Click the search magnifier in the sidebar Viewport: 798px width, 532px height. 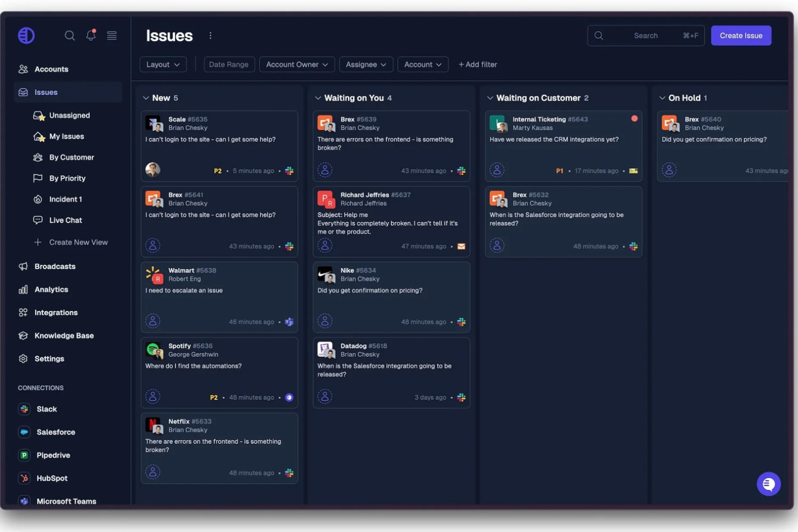pyautogui.click(x=70, y=35)
